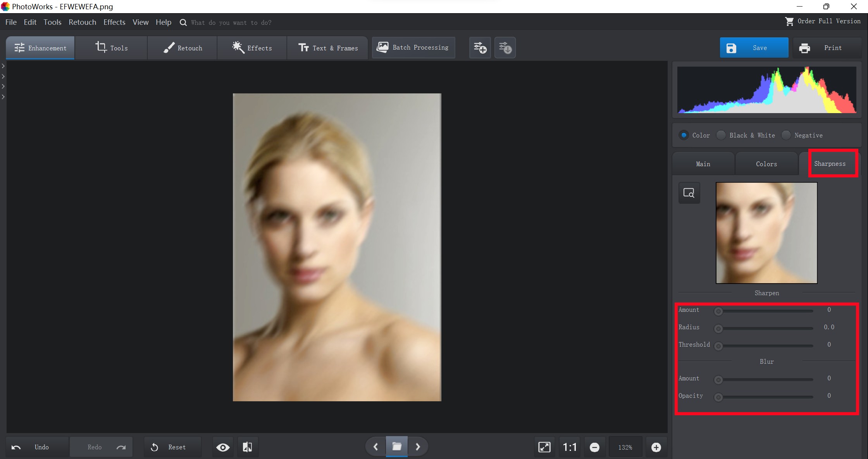868x459 pixels.
Task: Click the Sharpen Threshold slider handle
Action: coord(718,346)
